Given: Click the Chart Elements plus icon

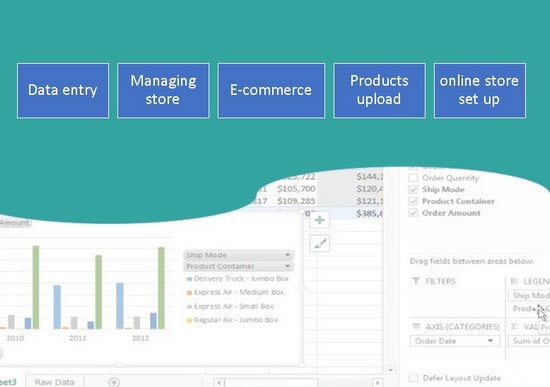Looking at the screenshot, I should click(320, 220).
